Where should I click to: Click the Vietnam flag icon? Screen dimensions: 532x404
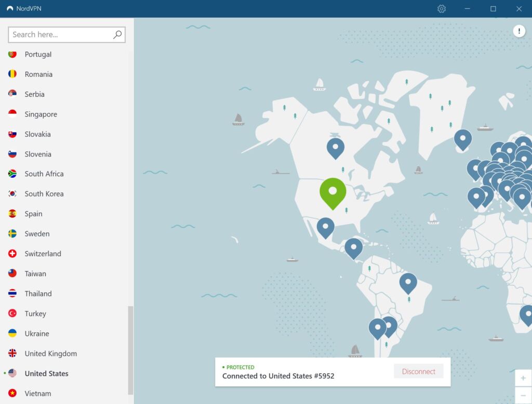point(12,394)
